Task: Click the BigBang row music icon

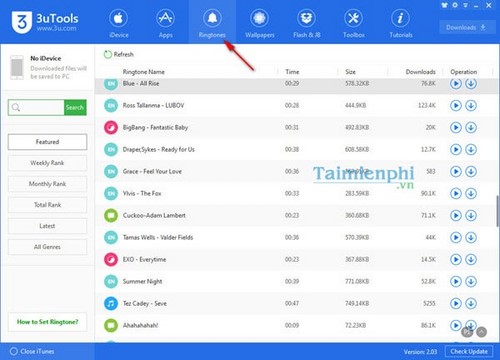Action: 111,128
